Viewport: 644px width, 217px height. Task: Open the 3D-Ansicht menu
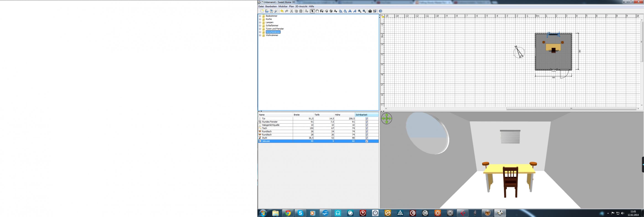(301, 7)
